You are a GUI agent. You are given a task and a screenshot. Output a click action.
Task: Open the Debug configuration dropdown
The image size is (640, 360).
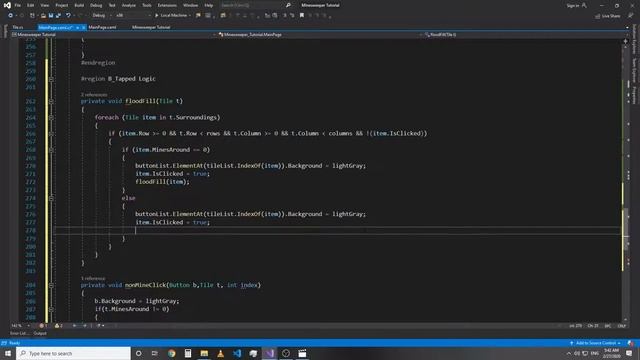pos(101,16)
